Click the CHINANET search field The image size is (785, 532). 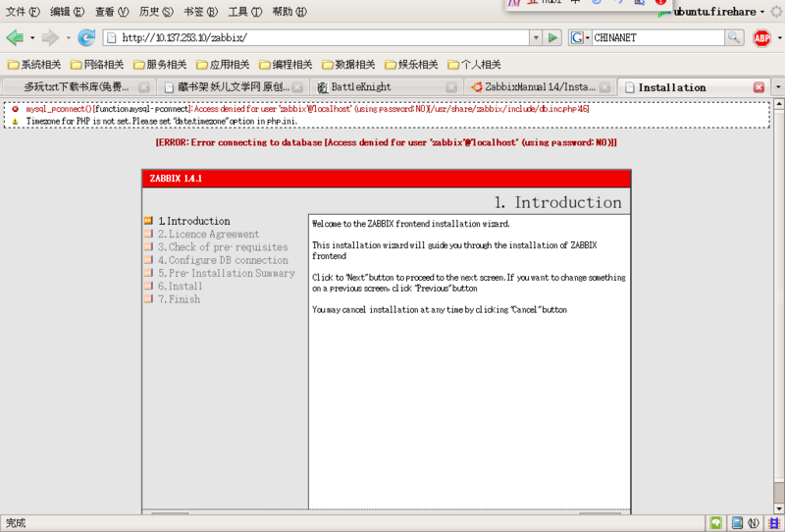pos(658,37)
